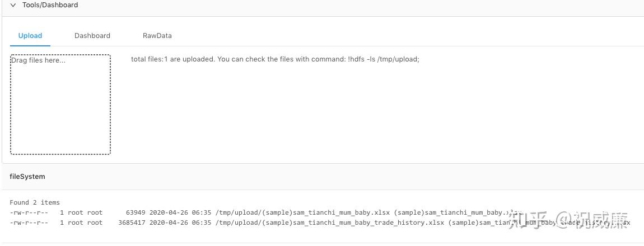The image size is (644, 246).
Task: Switch to the Upload tab
Action: click(30, 36)
